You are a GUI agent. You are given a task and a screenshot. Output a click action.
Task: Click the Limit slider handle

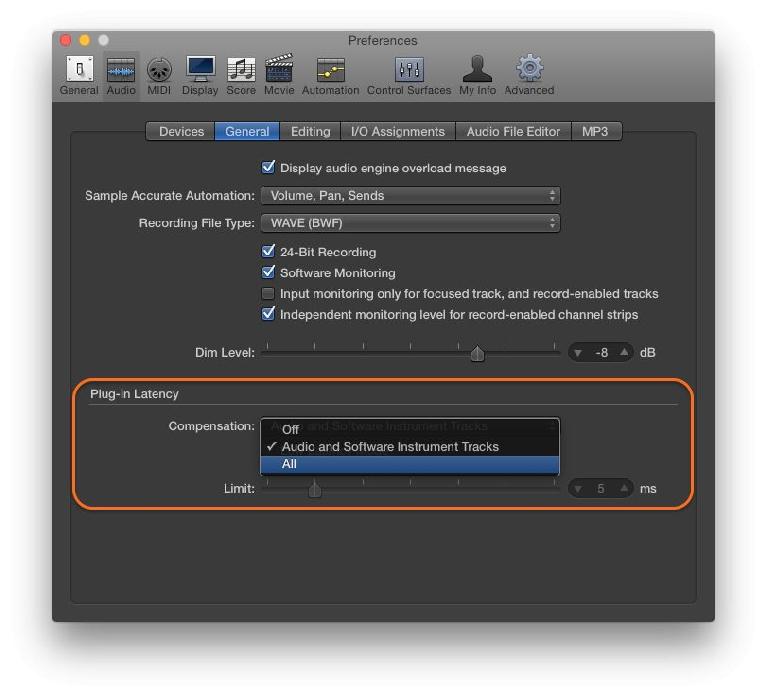click(315, 489)
